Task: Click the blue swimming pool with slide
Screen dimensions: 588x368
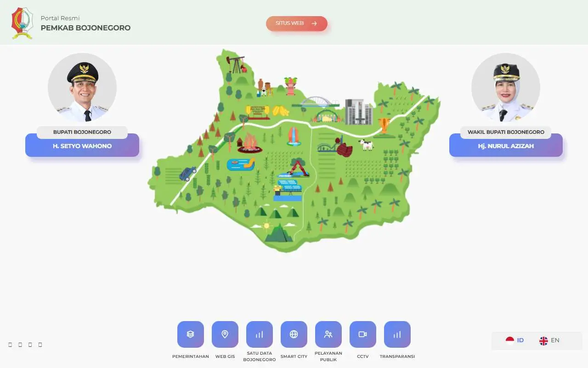Action: [x=241, y=164]
